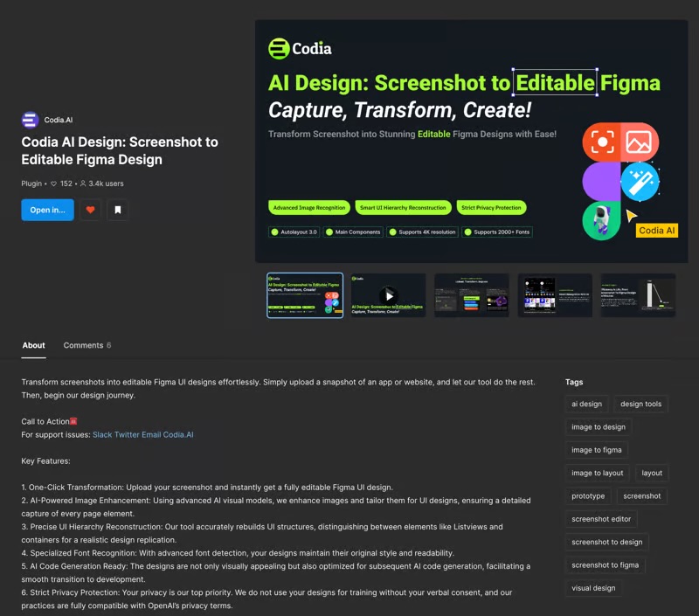
Task: Open the Slack support link
Action: tap(102, 434)
